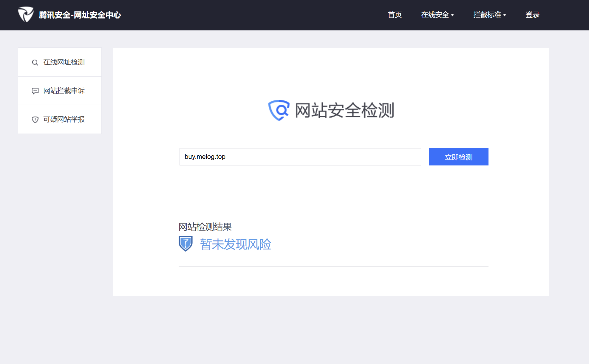589x364 pixels.
Task: Click the magnifier icon beside 在线网址检测
Action: [x=35, y=63]
